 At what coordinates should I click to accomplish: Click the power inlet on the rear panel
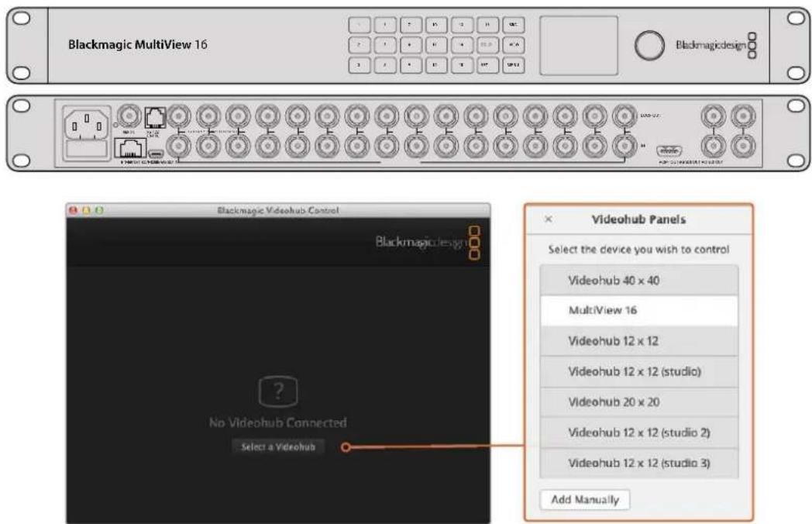coord(87,124)
